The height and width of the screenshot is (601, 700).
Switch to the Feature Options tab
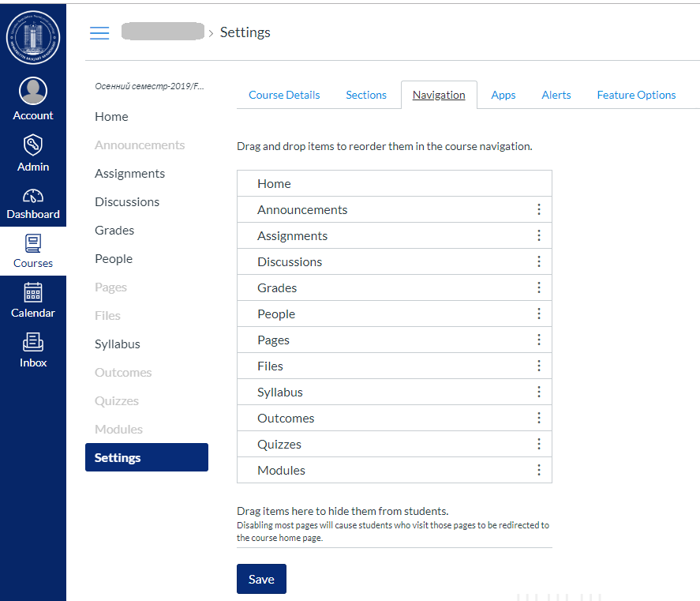click(636, 95)
